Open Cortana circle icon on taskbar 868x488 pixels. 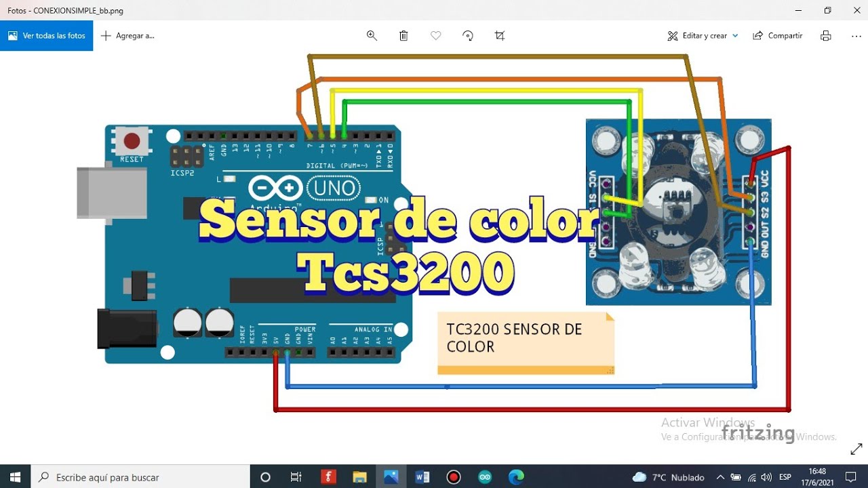265,477
